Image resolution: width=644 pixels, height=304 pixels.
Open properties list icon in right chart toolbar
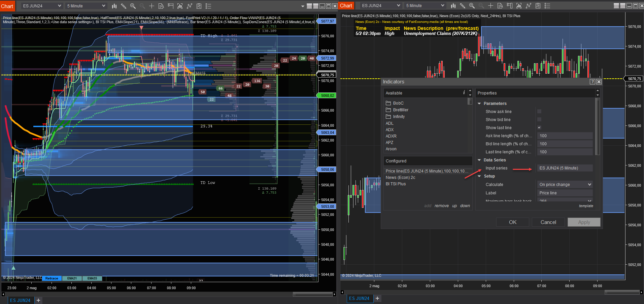(x=547, y=6)
